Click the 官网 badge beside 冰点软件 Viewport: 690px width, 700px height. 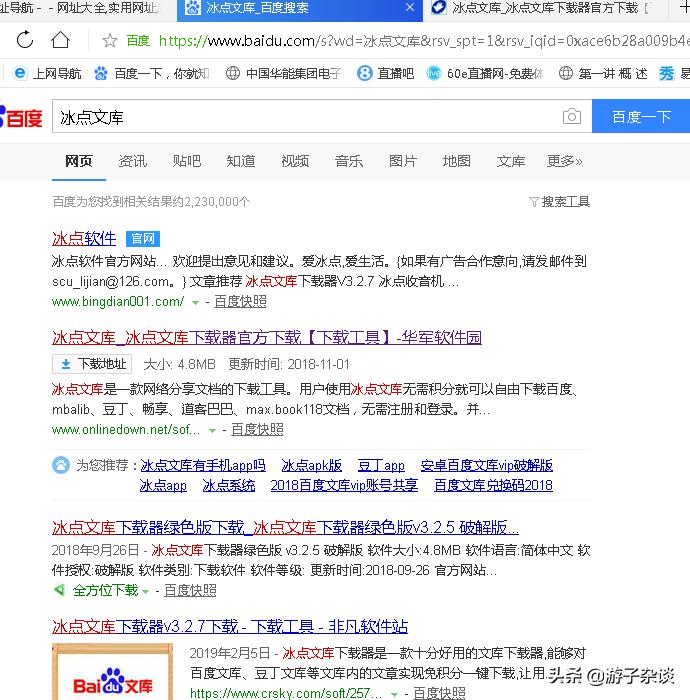[143, 239]
